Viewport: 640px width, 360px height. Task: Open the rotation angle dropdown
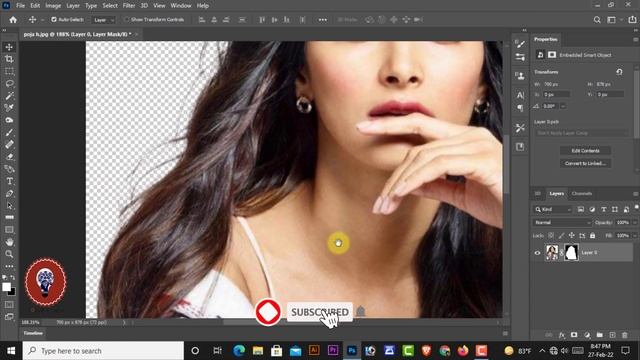[563, 106]
